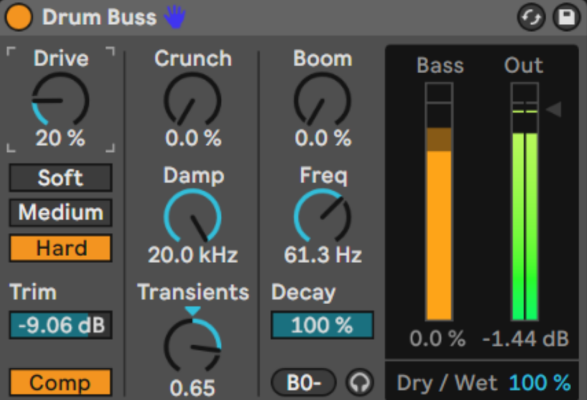The width and height of the screenshot is (587, 400).
Task: Click the Dry / Wet 100 % value
Action: coord(540,383)
